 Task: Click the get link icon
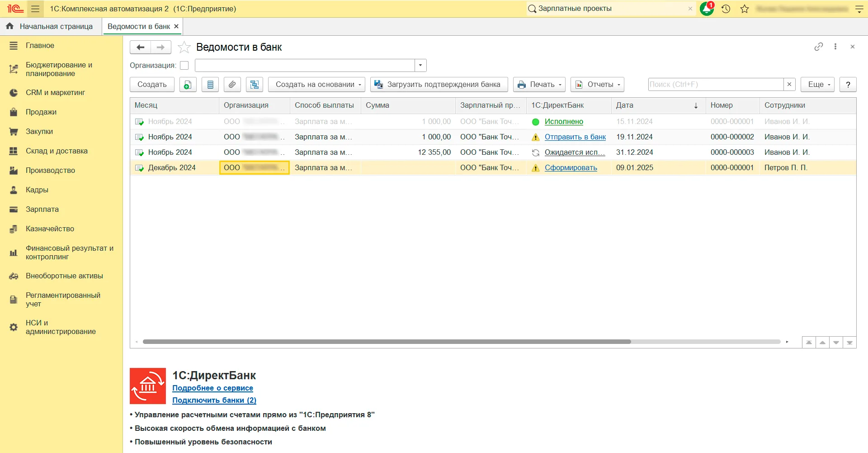tap(818, 47)
